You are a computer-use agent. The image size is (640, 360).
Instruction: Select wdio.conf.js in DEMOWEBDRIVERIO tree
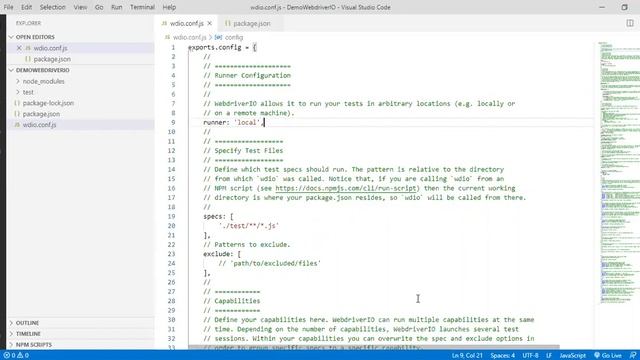coord(40,125)
